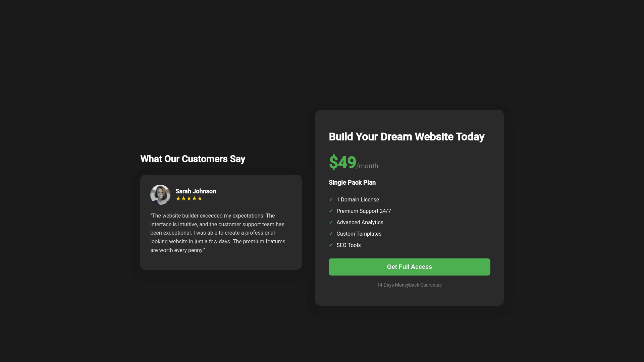Click the Build Your Dream Website Today heading
Screen dimensions: 644x362
(x=407, y=137)
